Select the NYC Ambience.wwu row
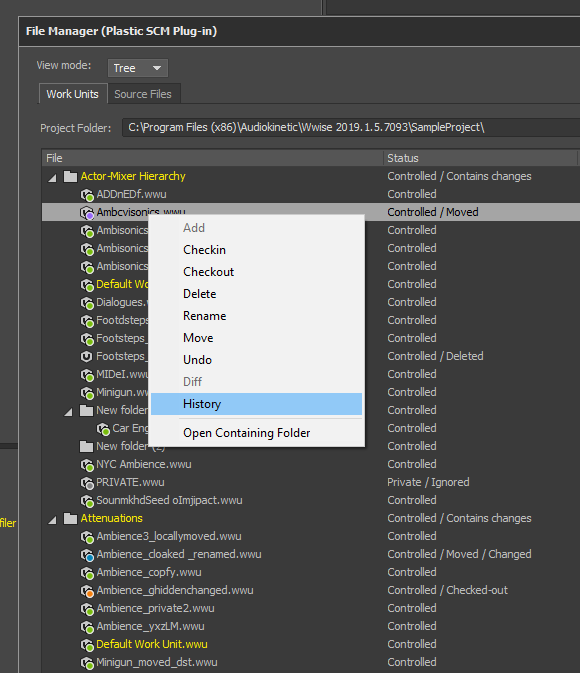This screenshot has width=580, height=673. 311,464
